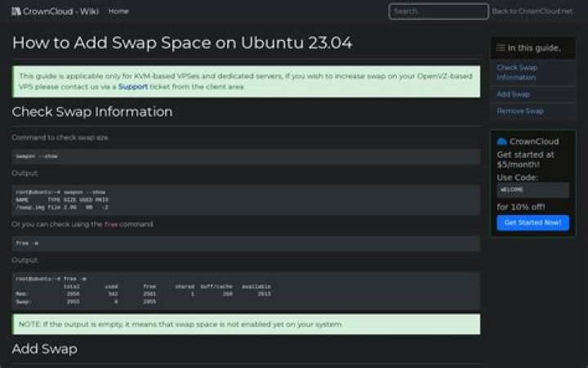Click the page title How to Add Swap Space
Screen dimensions: 588x368
(x=182, y=43)
